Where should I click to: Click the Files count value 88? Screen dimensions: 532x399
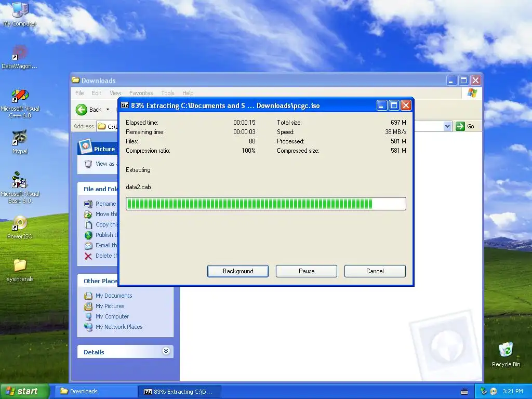coord(252,141)
